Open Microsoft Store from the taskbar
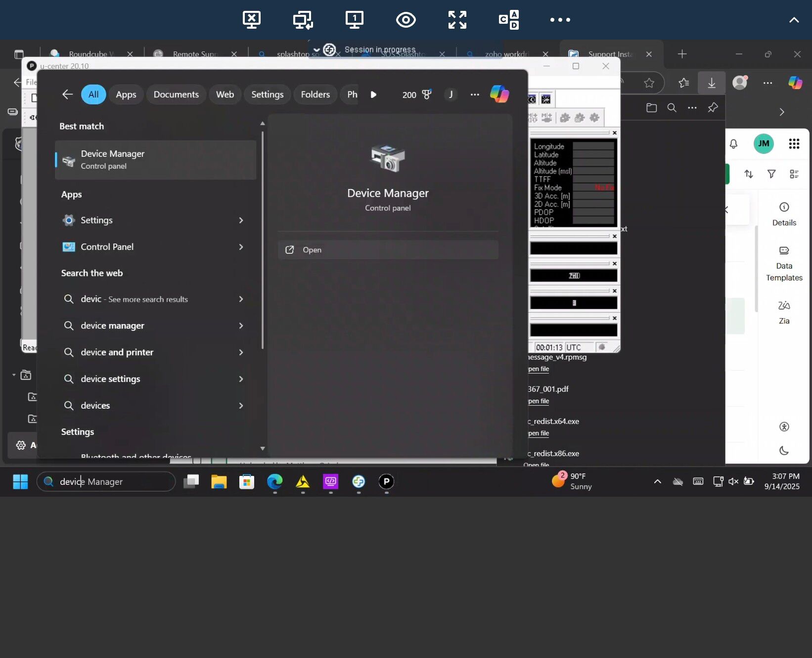This screenshot has width=812, height=658. 246,481
